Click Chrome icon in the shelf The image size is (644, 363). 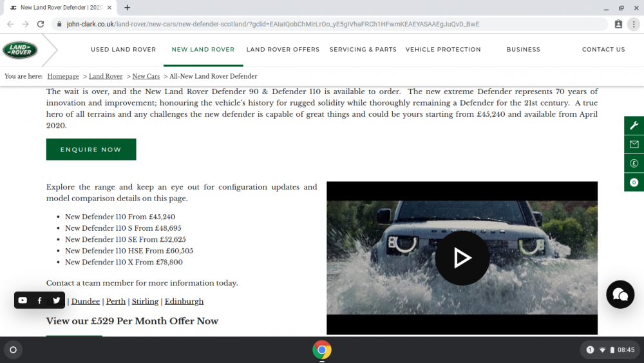coord(322,350)
